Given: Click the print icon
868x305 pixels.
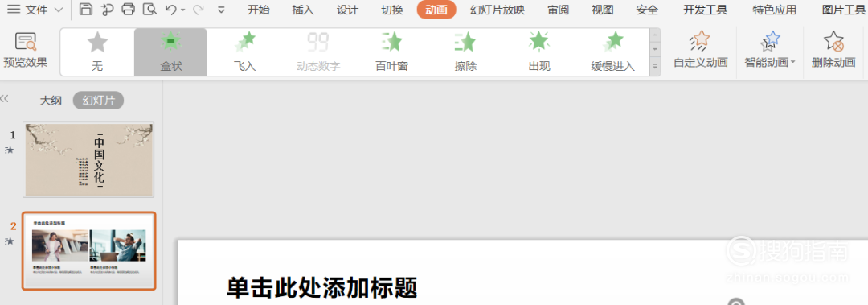Looking at the screenshot, I should coord(128,9).
